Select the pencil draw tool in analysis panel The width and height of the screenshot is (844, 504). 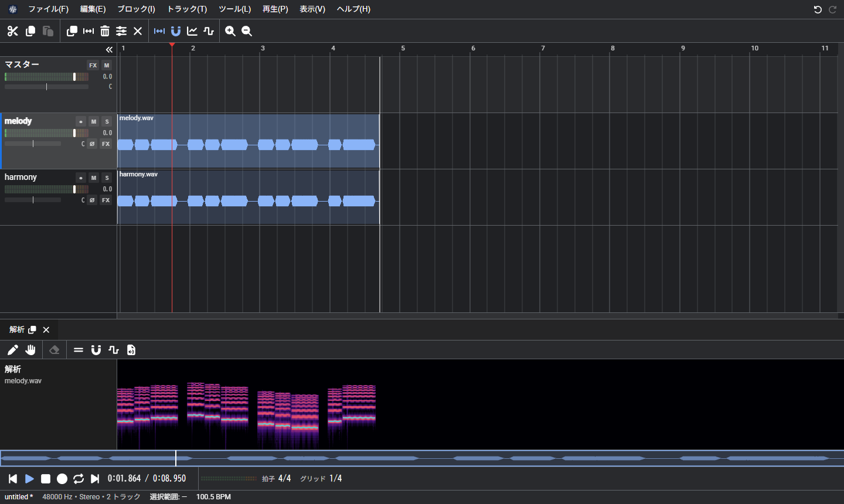pyautogui.click(x=13, y=350)
